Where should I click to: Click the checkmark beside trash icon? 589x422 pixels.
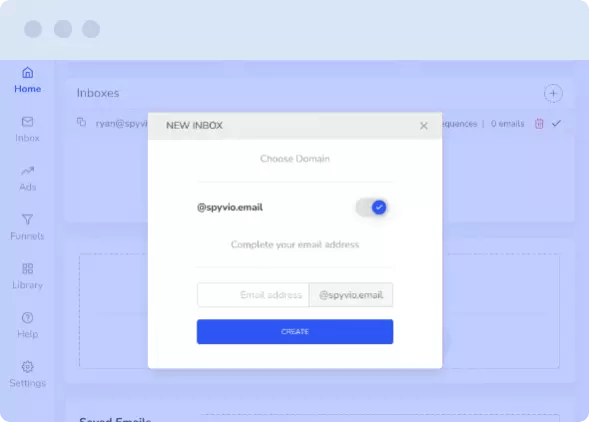tap(556, 123)
